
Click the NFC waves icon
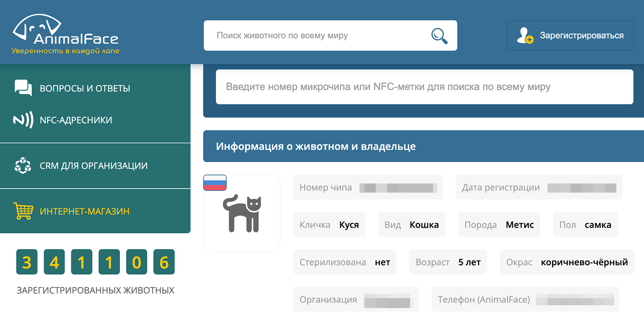pos(23,120)
